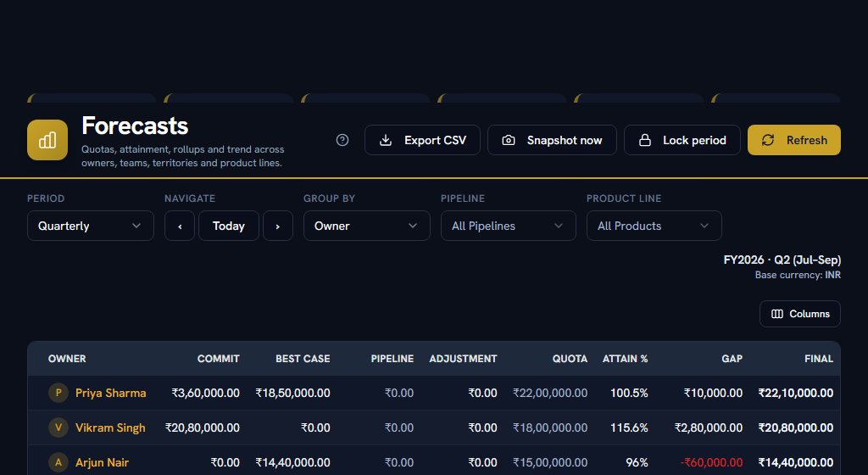Lock the current forecast period
The width and height of the screenshot is (868, 475).
[x=682, y=140]
